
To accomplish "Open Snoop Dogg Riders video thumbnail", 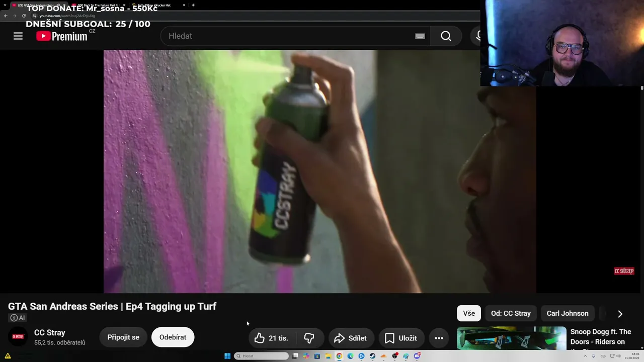I will point(512,338).
